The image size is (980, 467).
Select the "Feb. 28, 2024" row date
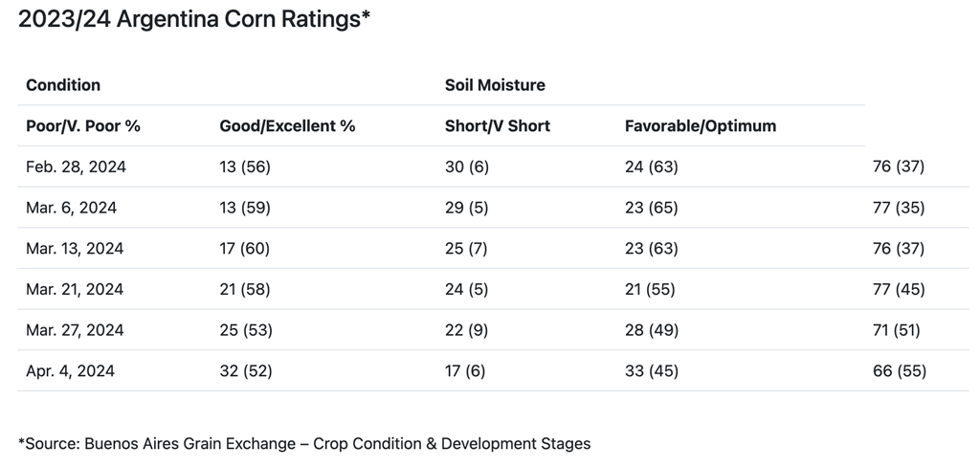click(x=77, y=167)
